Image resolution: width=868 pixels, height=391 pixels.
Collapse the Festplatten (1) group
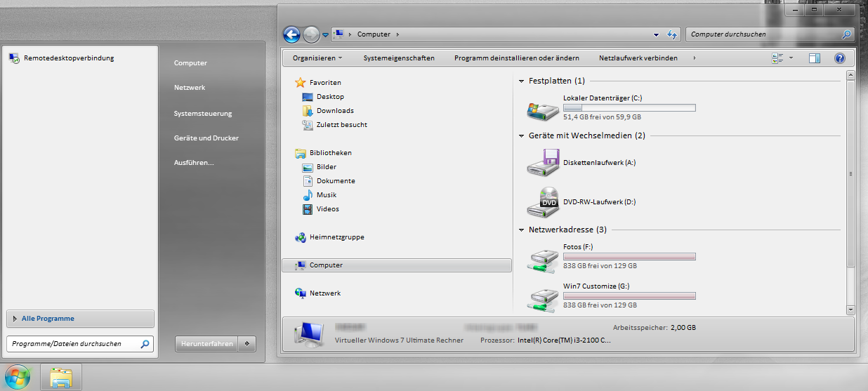[522, 81]
